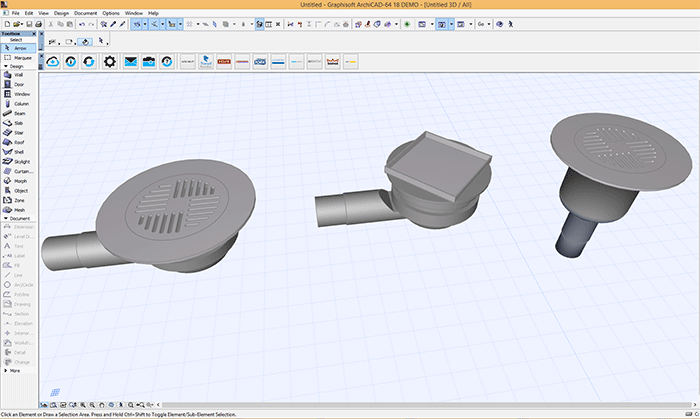The height and width of the screenshot is (419, 700).
Task: Collapse the Design section in Toolbox
Action: [x=6, y=66]
